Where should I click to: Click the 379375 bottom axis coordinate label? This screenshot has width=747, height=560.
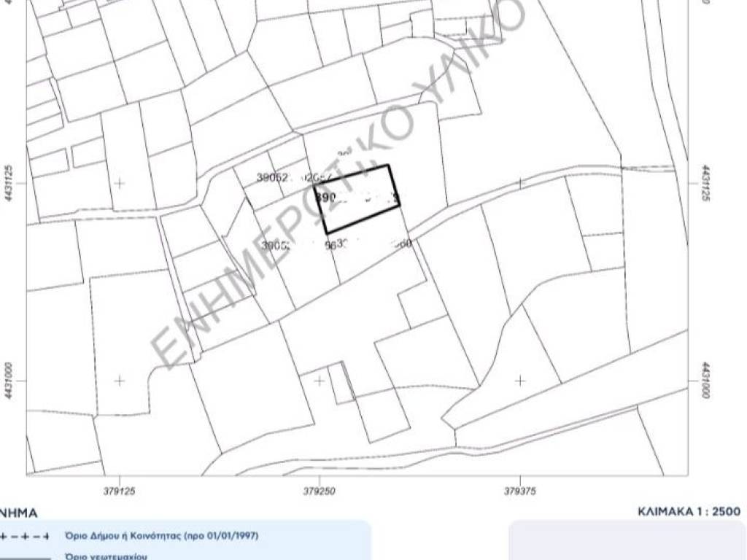520,491
